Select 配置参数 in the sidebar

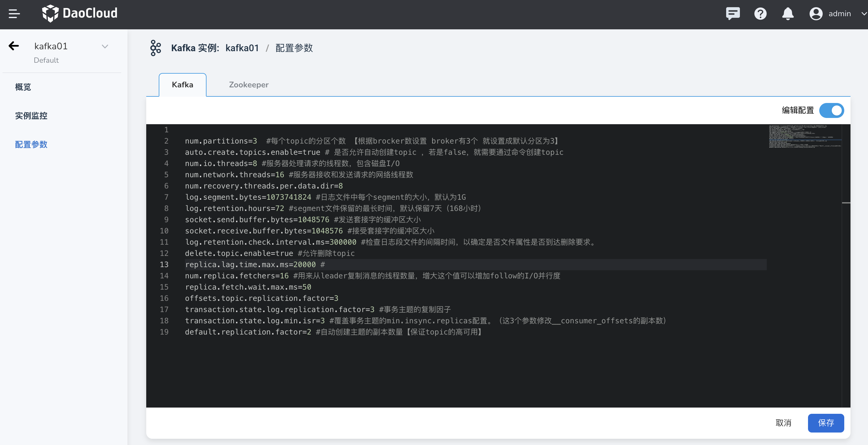[x=31, y=144]
